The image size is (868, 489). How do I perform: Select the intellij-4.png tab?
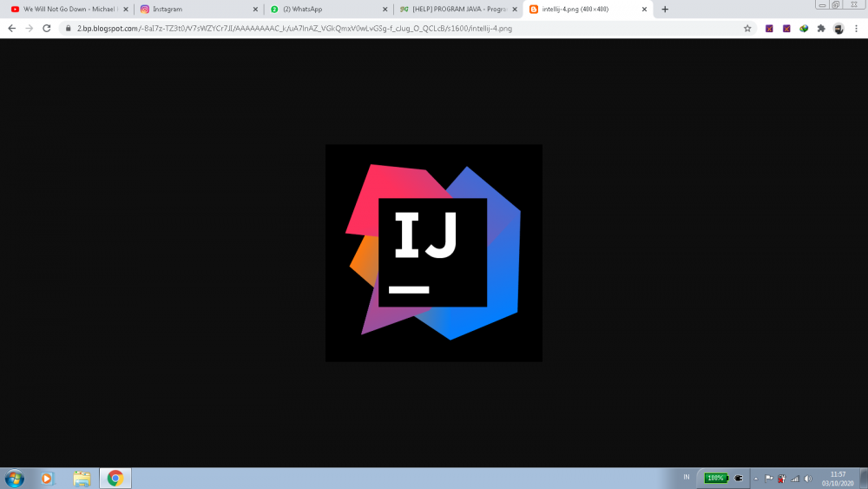click(x=587, y=9)
